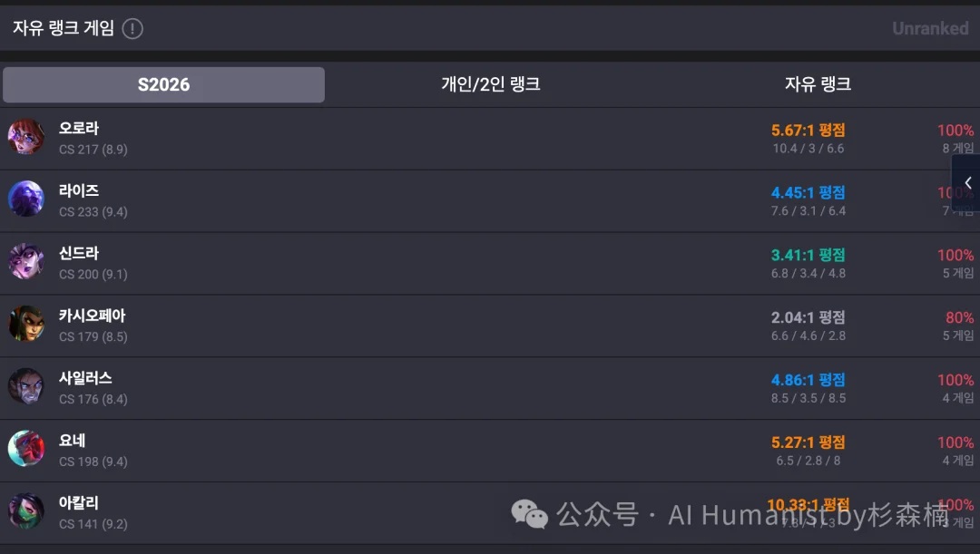Select the Aurora champion portrait icon

(x=26, y=137)
